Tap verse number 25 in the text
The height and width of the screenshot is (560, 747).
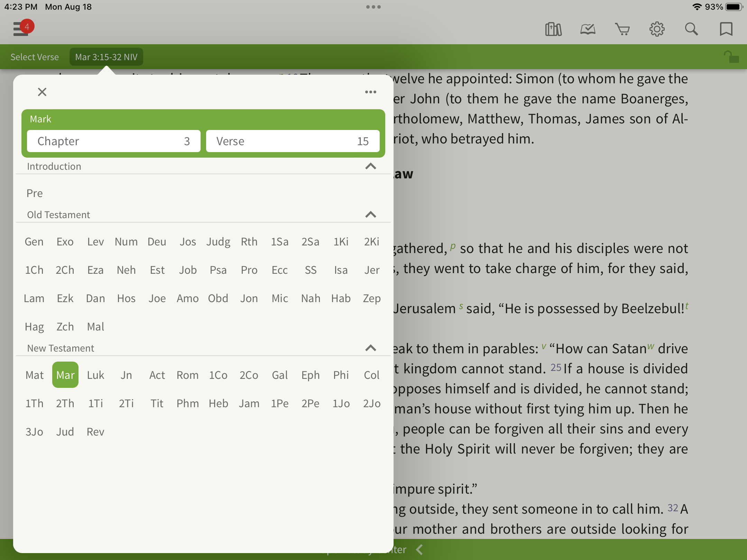tap(556, 367)
